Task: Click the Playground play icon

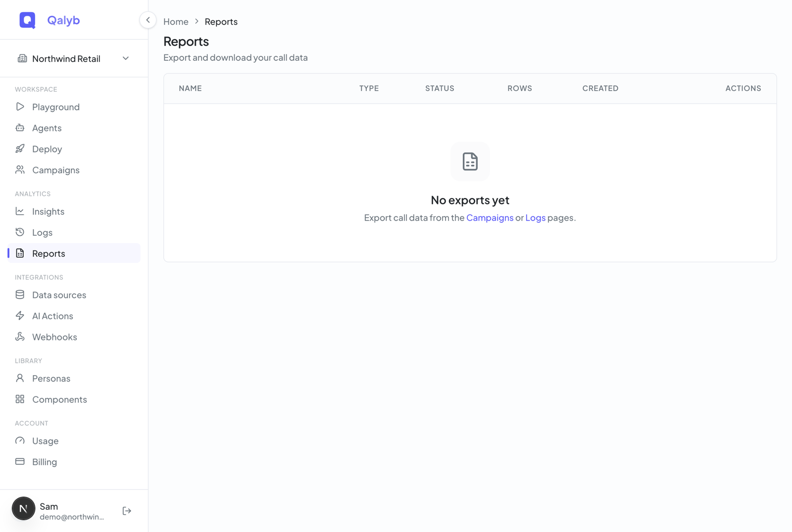Action: [20, 107]
